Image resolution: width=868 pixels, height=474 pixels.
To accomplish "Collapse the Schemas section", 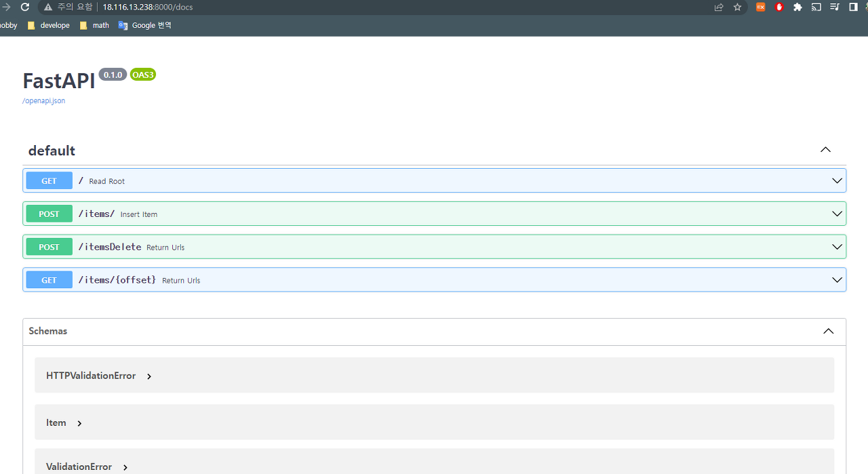I will pyautogui.click(x=828, y=331).
